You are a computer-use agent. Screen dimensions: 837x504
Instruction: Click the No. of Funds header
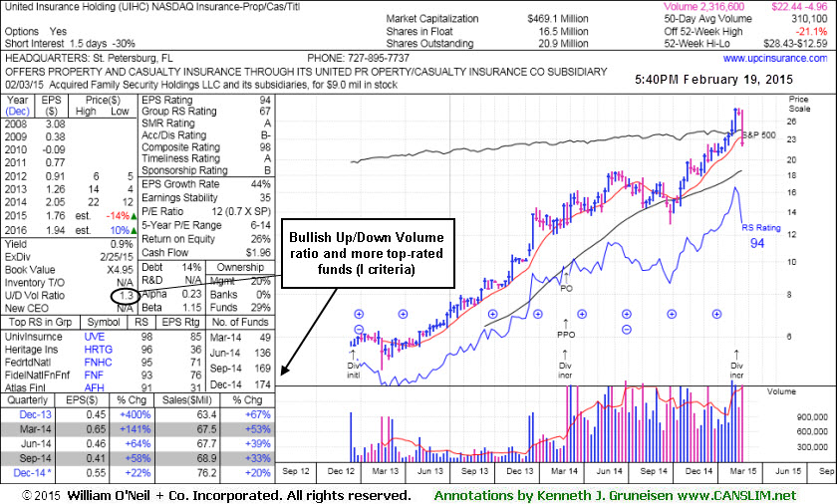tap(240, 322)
